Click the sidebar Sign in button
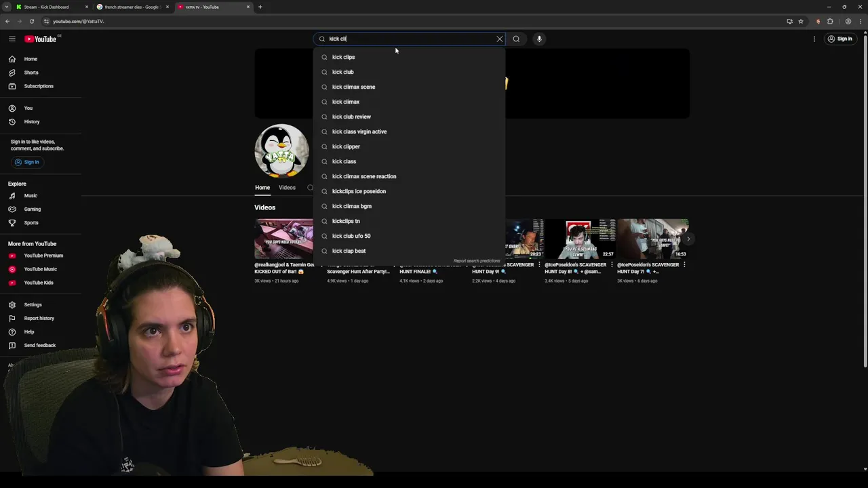Image resolution: width=868 pixels, height=488 pixels. pos(27,162)
